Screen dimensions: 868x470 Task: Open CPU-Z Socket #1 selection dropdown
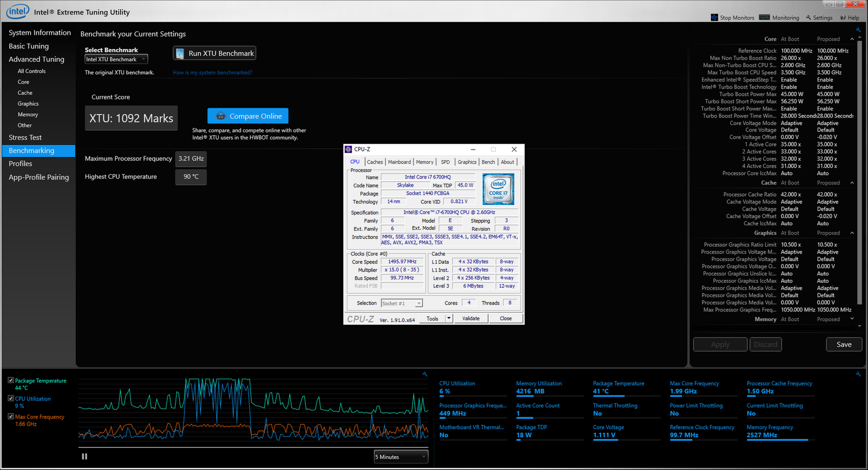click(401, 303)
